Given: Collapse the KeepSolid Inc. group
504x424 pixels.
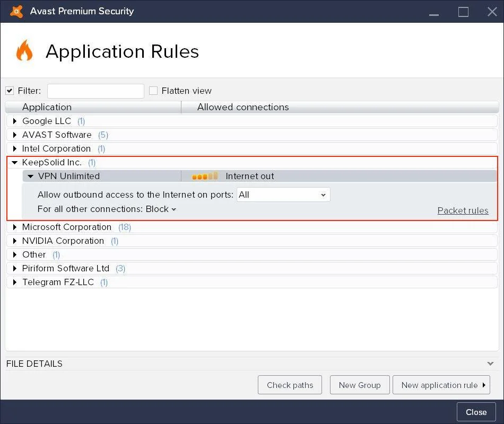Looking at the screenshot, I should pyautogui.click(x=15, y=162).
